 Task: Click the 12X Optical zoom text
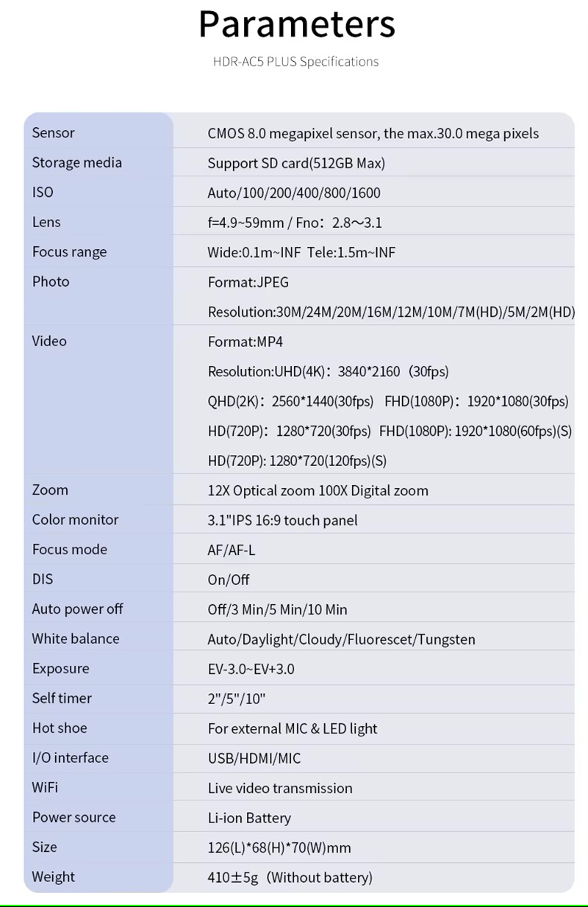[x=261, y=491]
